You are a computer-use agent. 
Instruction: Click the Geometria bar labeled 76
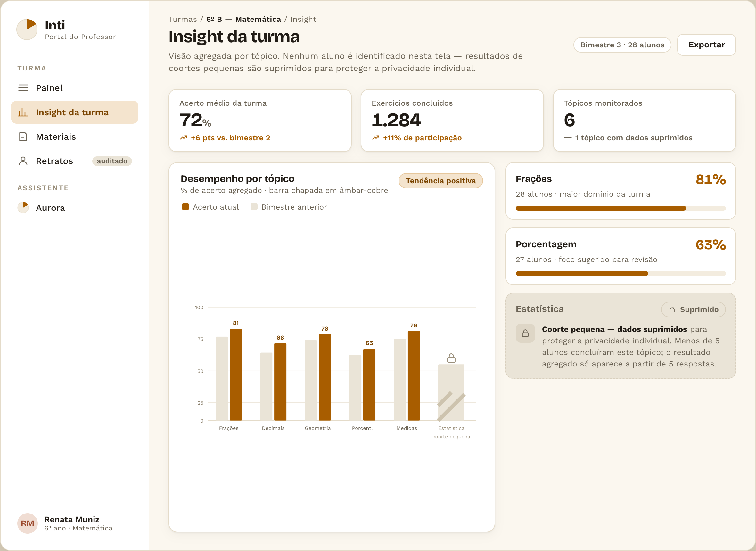pyautogui.click(x=325, y=377)
